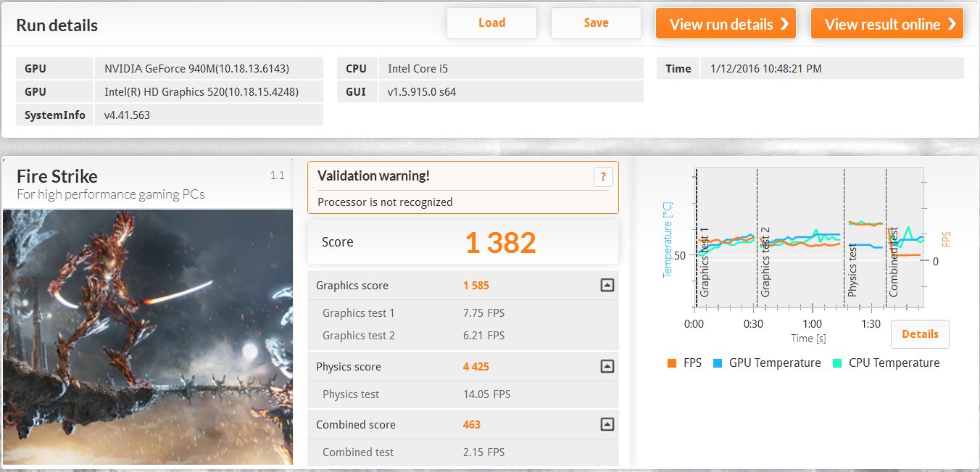Toggle the orange FPS legend swatch
Viewport: 980px width, 472px height.
[x=672, y=363]
